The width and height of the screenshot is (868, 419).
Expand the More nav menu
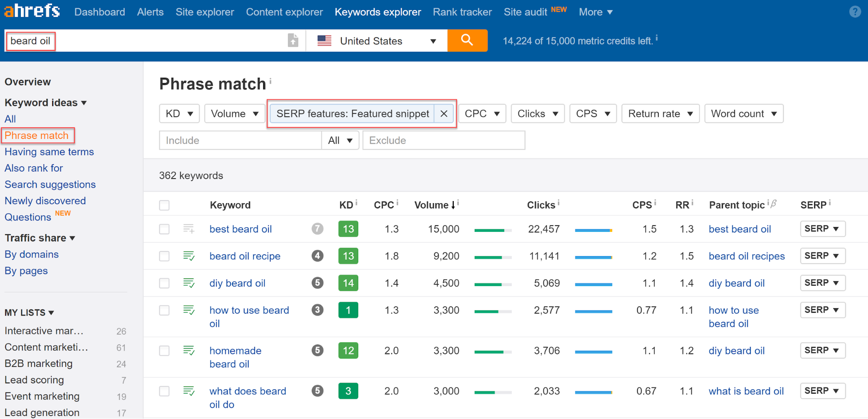(596, 12)
